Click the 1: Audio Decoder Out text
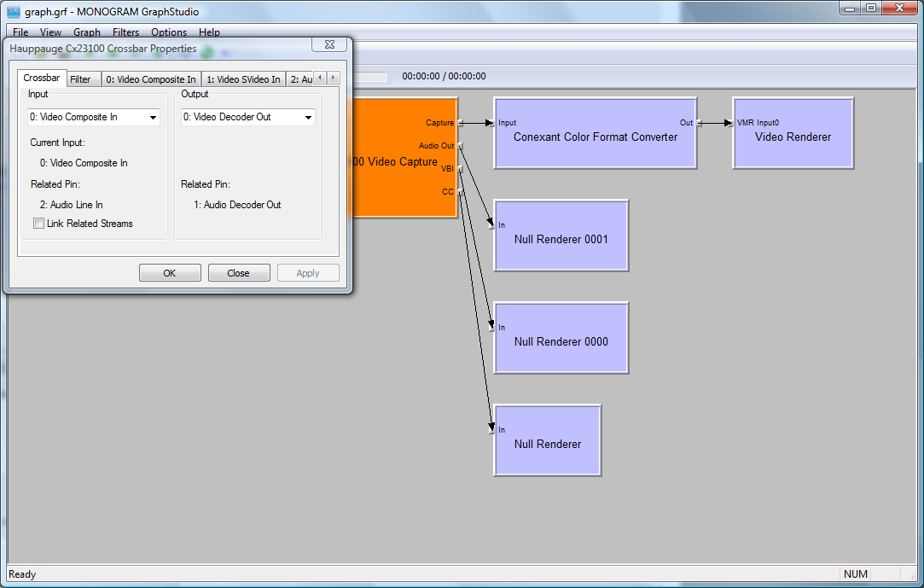 click(x=237, y=205)
